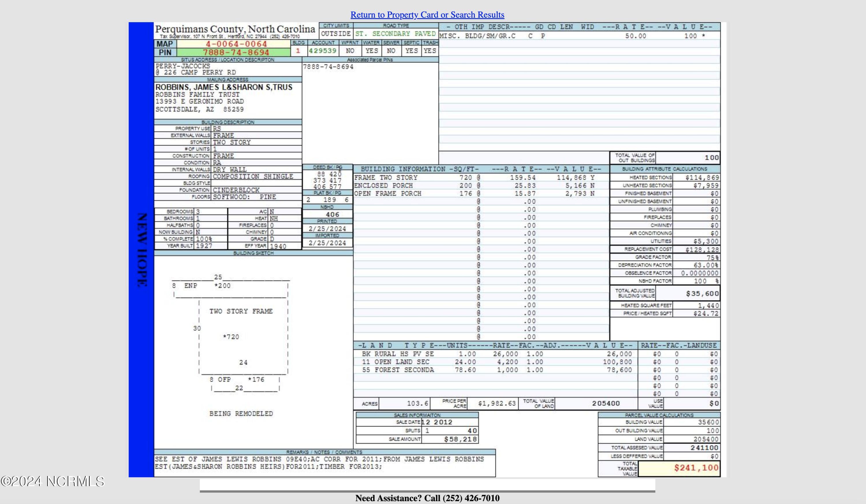
Task: Click total assessed value 241100
Action: (704, 448)
